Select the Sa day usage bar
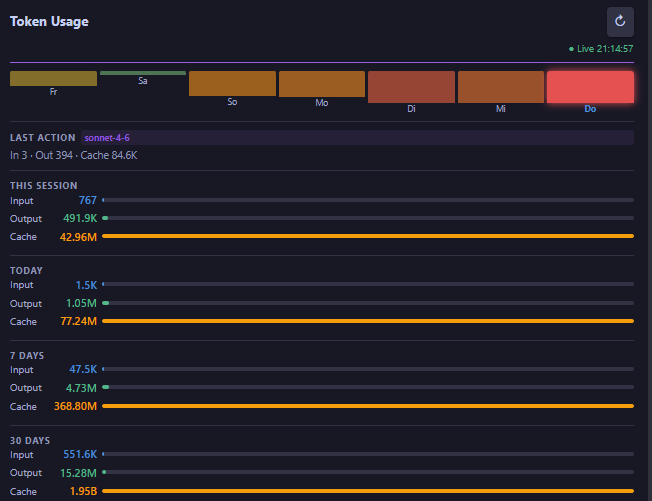This screenshot has width=652, height=501. (x=143, y=73)
